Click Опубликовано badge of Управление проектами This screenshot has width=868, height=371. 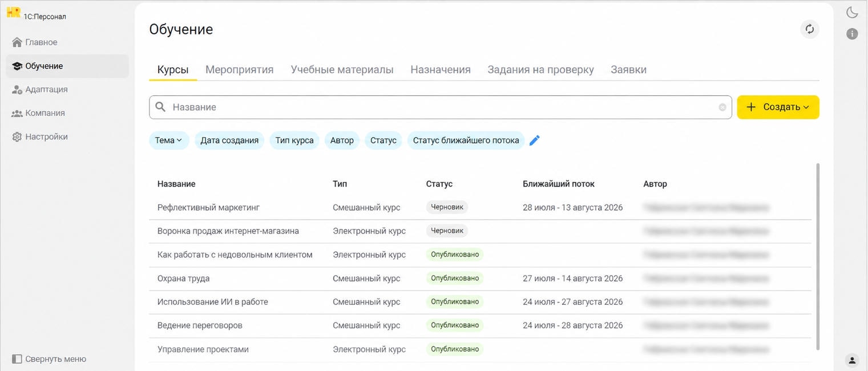(455, 349)
